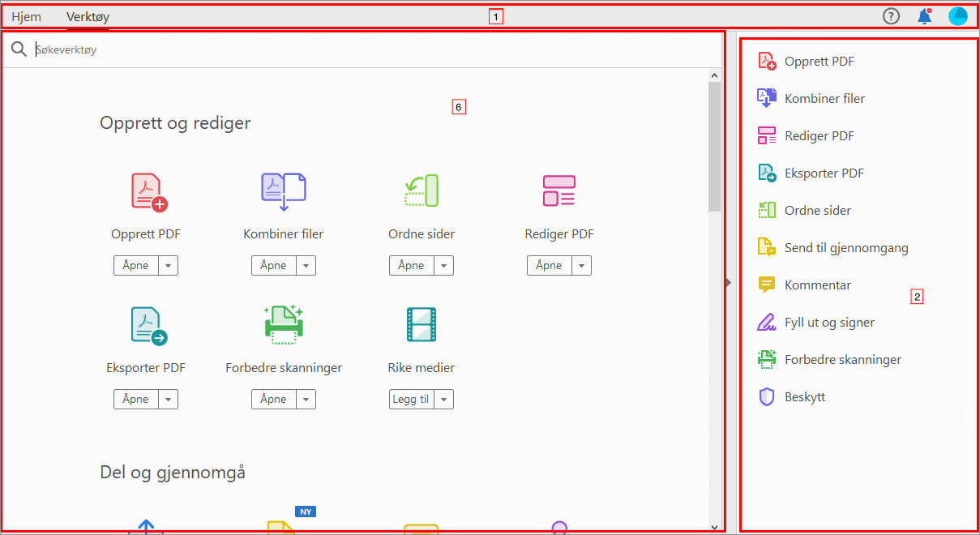Click the Eksporter PDF icon in main grid
Viewport: 980px width, 535px height.
pyautogui.click(x=148, y=327)
